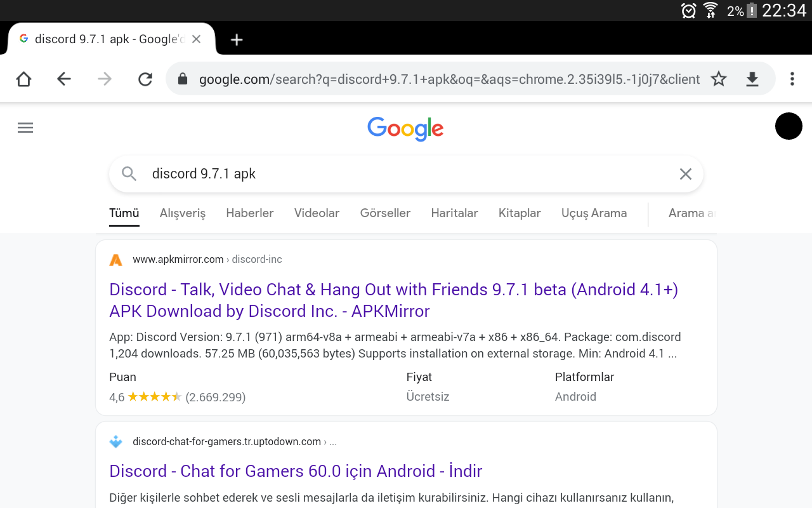812x508 pixels.
Task: Tap the Wi-Fi icon in the status bar
Action: click(710, 10)
